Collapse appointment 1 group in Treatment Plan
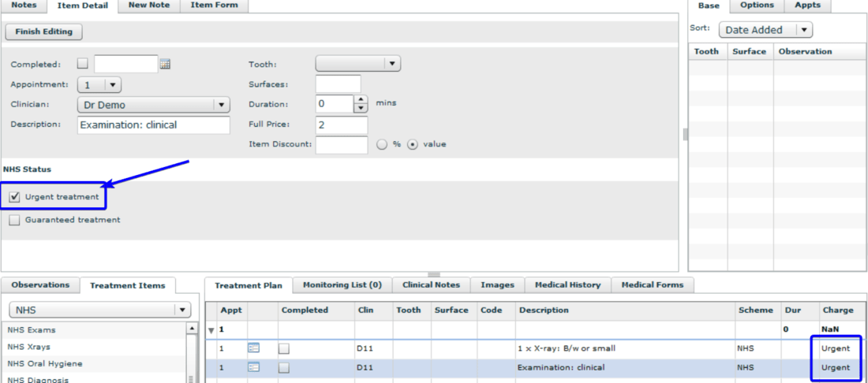Image resolution: width=868 pixels, height=383 pixels. [211, 329]
